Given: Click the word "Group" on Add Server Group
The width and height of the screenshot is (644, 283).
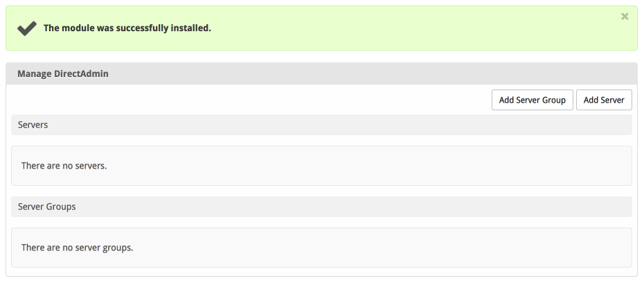Looking at the screenshot, I should pyautogui.click(x=553, y=100).
